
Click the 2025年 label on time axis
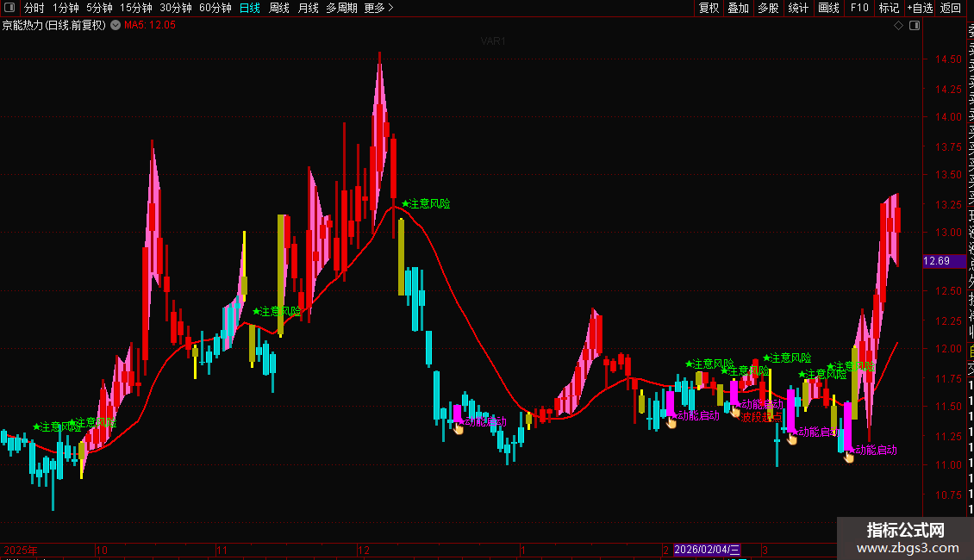click(21, 550)
